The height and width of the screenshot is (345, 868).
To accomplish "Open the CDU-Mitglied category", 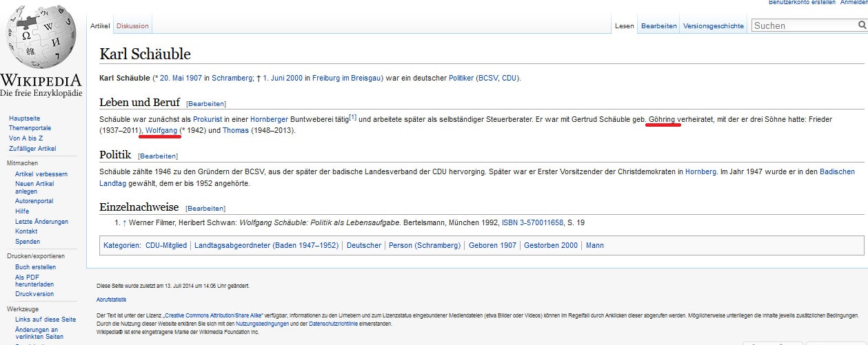I will pos(166,245).
